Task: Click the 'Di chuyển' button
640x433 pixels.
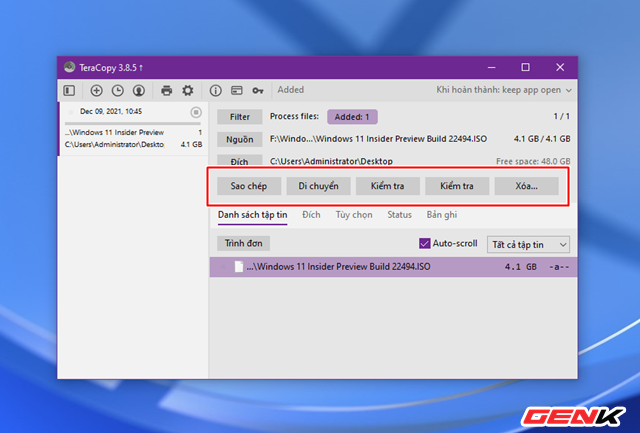Action: [318, 186]
